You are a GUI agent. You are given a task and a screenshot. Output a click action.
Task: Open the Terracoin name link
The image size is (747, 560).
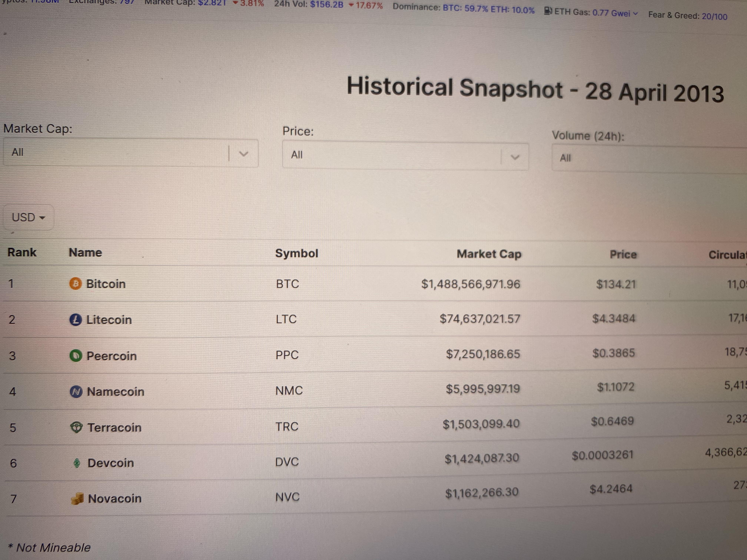115,427
